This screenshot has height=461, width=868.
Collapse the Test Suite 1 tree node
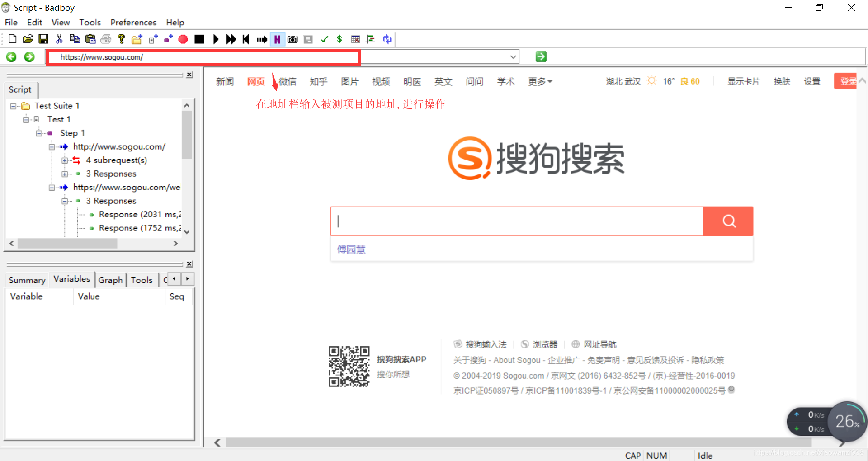13,106
